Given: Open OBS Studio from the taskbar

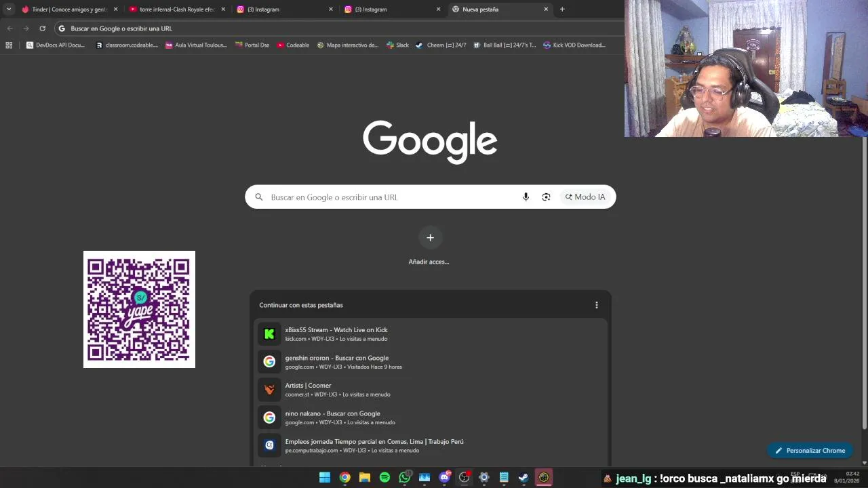Looking at the screenshot, I should pyautogui.click(x=465, y=477).
